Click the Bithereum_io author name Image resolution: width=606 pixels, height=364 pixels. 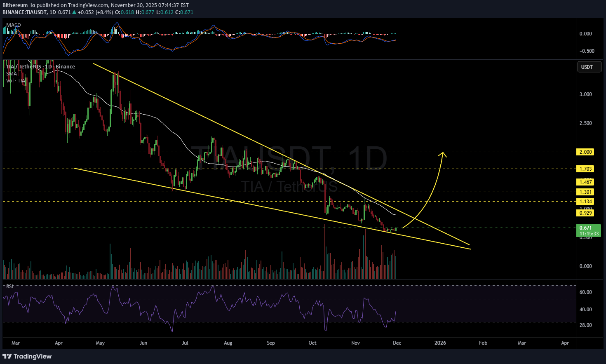pos(19,5)
